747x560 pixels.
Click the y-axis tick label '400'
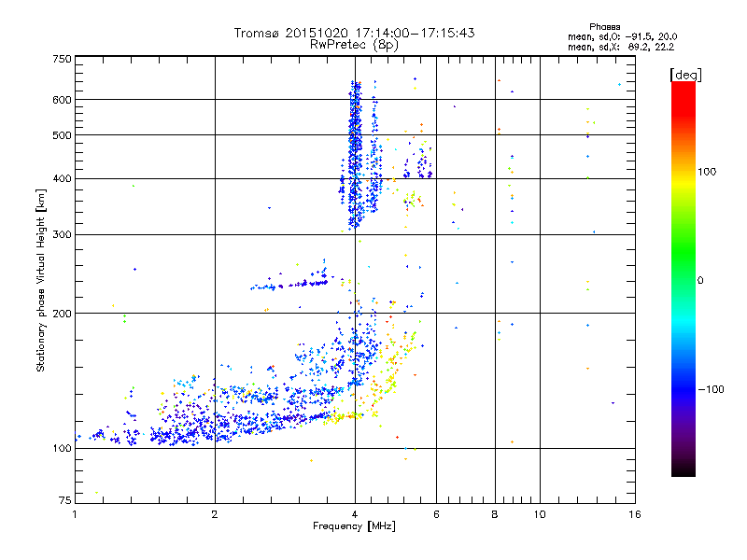[x=63, y=179]
